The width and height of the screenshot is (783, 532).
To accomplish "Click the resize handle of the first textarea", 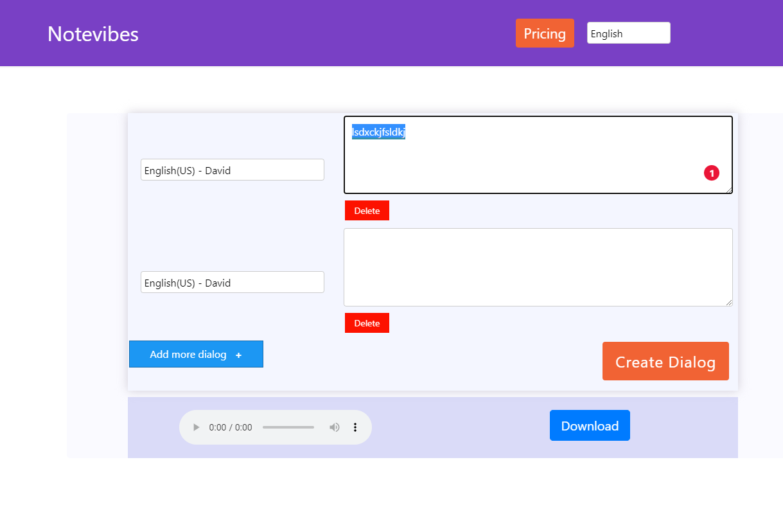I will click(x=728, y=190).
